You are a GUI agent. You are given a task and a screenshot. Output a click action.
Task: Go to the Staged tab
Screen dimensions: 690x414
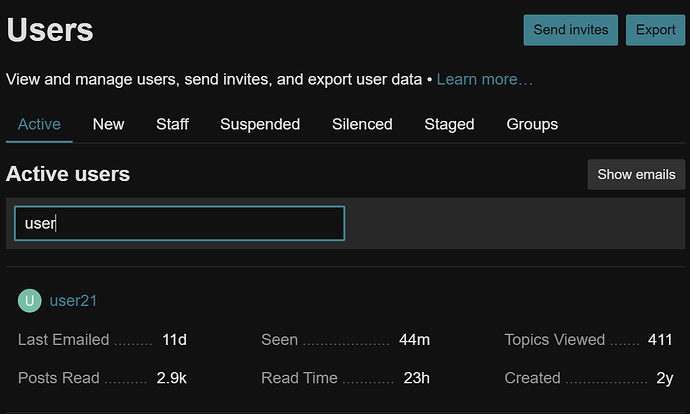coord(449,124)
